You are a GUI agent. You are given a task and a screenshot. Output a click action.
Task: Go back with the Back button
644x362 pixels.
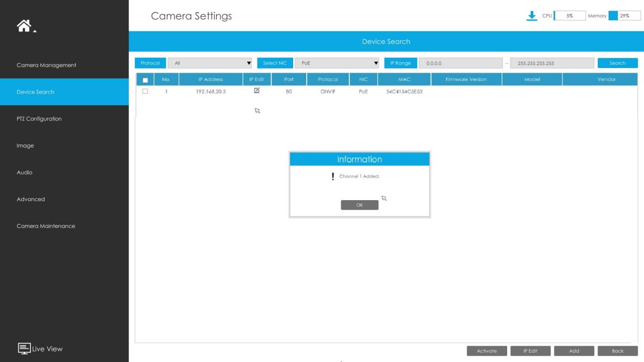(618, 351)
